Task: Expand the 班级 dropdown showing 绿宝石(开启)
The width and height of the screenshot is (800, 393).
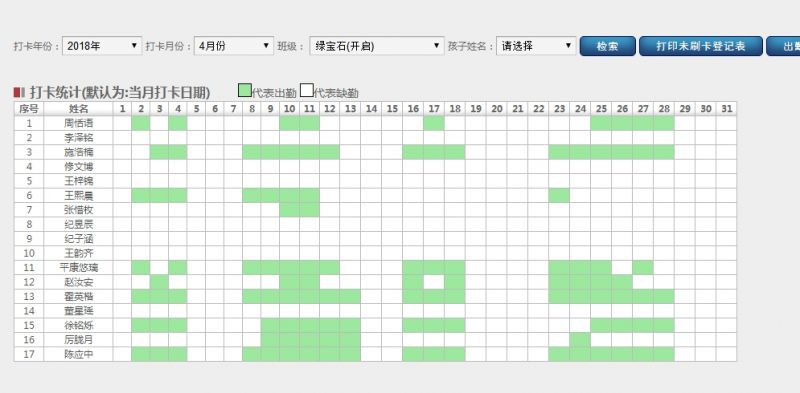Action: coord(377,46)
